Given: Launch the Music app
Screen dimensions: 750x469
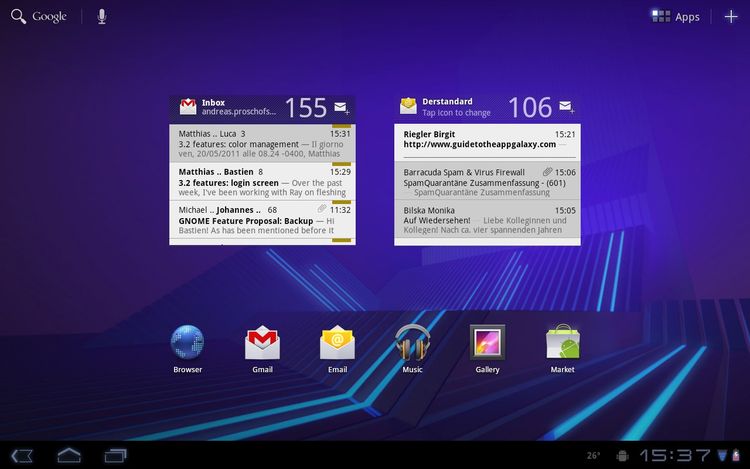Looking at the screenshot, I should (x=412, y=344).
